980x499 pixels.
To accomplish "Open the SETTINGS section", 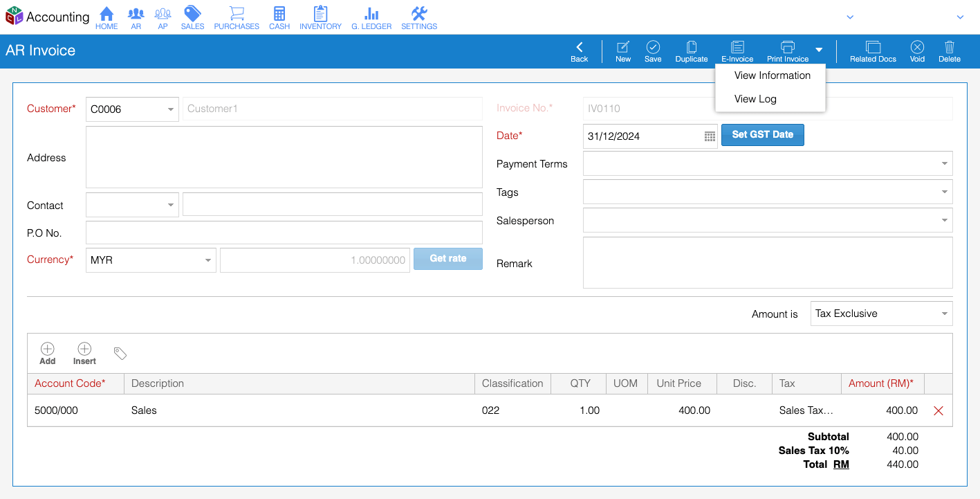I will 418,17.
